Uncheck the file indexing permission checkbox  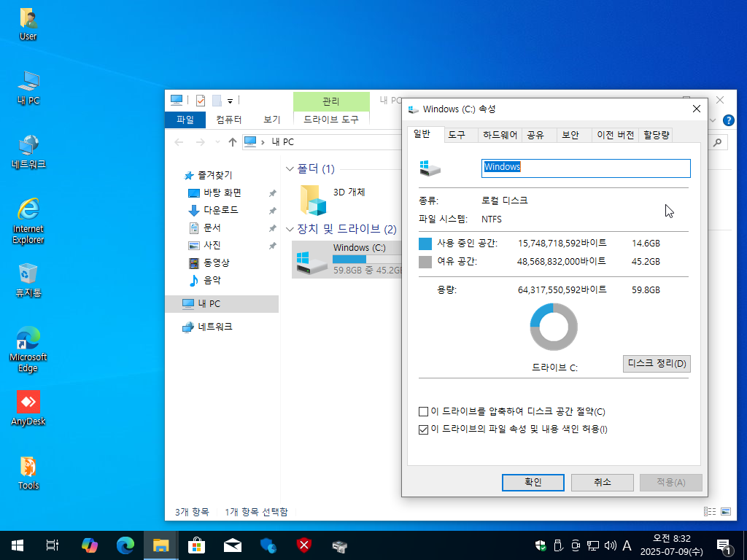423,429
